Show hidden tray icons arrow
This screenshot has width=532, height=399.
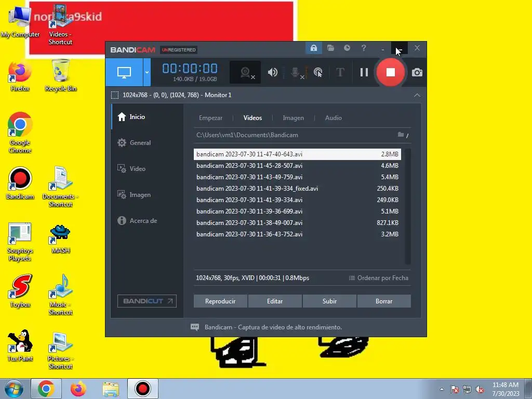pos(442,390)
